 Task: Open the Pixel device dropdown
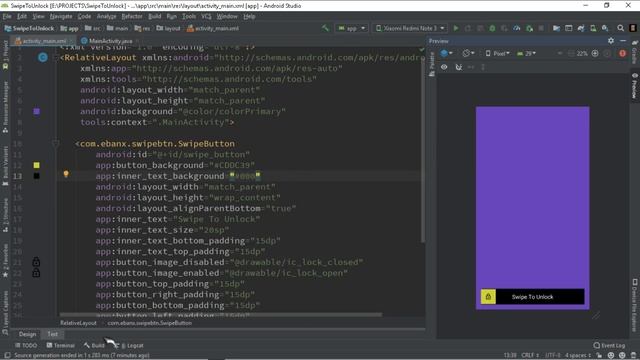pyautogui.click(x=498, y=53)
